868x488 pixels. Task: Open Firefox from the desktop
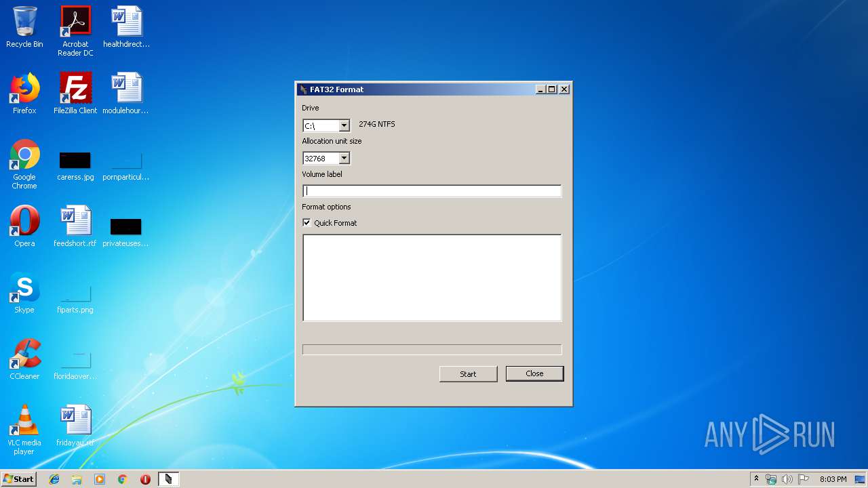(24, 94)
